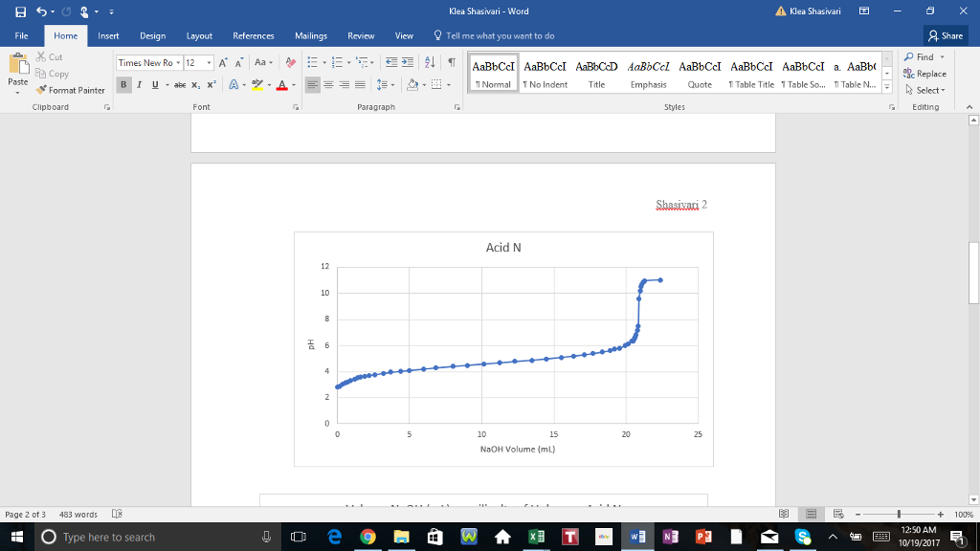Click the Replace button in Editing group
The image size is (980, 551).
tap(924, 74)
